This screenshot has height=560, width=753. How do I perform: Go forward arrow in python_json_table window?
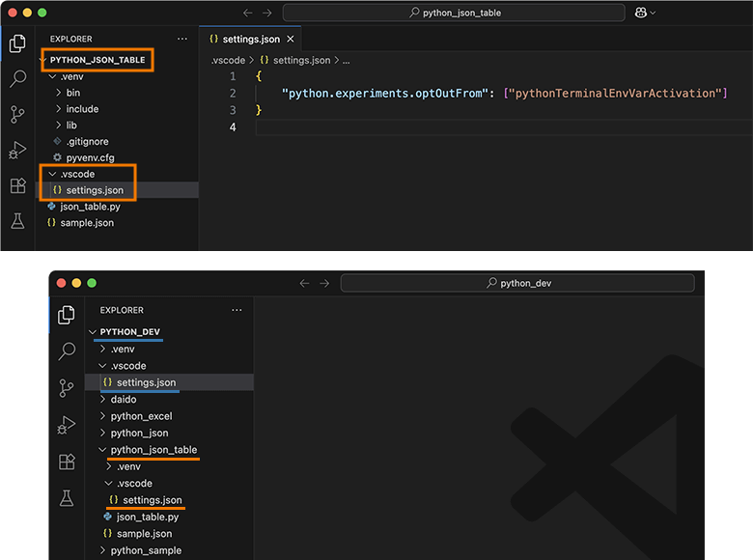[267, 13]
